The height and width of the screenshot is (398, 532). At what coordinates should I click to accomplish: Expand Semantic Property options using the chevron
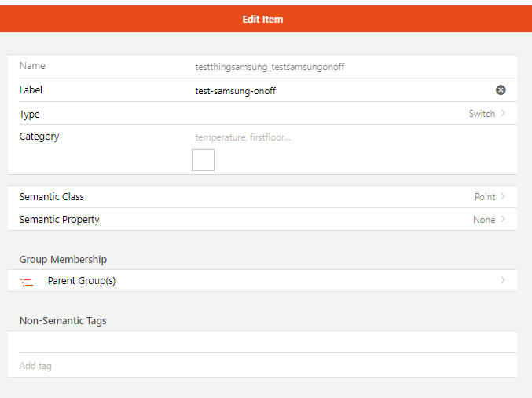tap(503, 220)
